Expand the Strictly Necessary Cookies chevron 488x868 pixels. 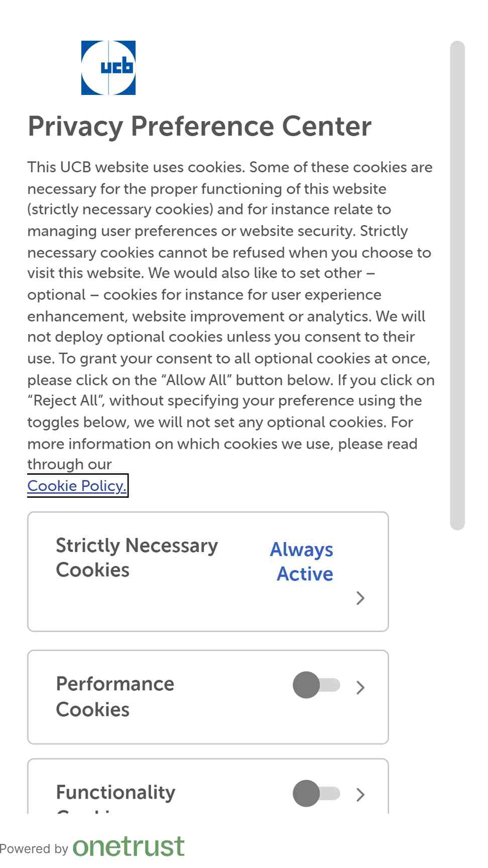360,598
